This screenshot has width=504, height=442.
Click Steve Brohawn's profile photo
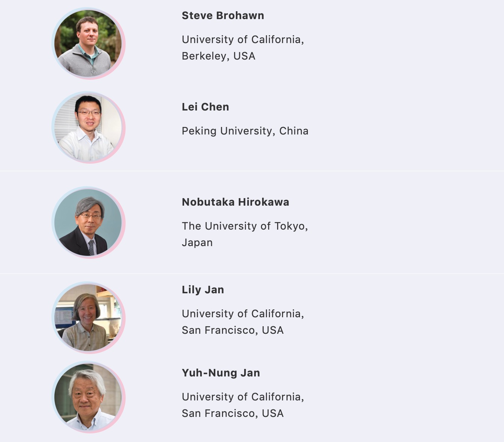tap(88, 43)
